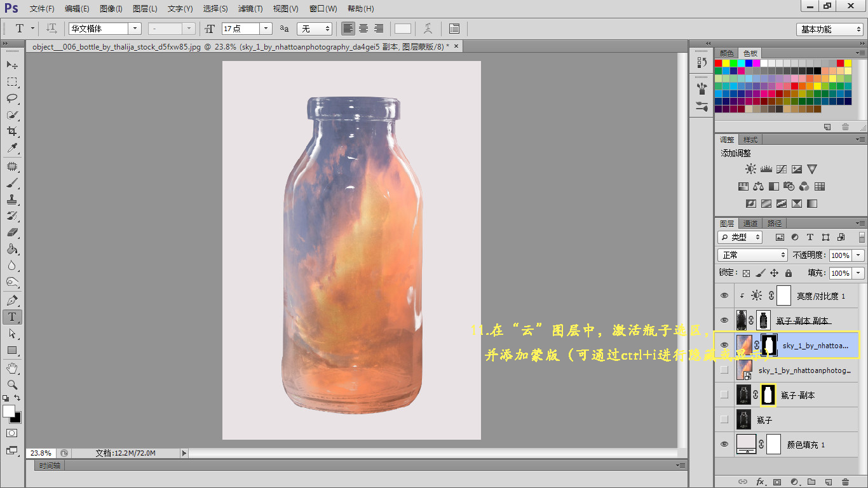Toggle lock all for layer
The width and height of the screenshot is (868, 488).
click(789, 273)
